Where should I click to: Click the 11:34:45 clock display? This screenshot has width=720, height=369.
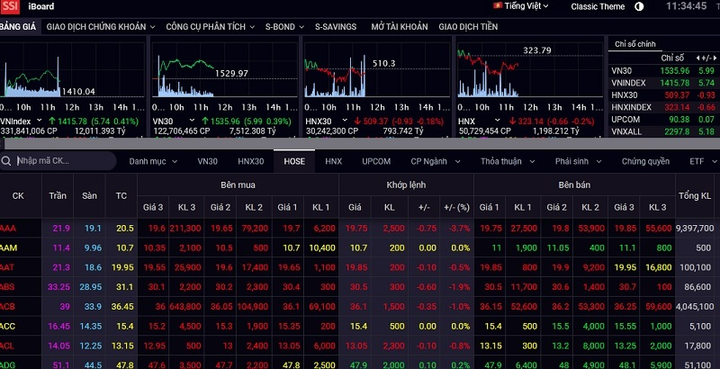coord(686,6)
